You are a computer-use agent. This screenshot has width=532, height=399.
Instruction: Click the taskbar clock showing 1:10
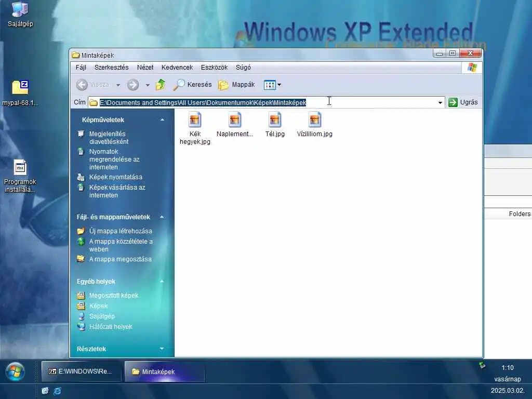tap(508, 367)
